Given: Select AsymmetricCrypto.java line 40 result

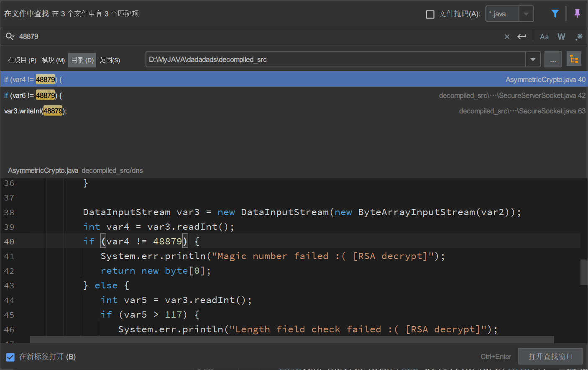Looking at the screenshot, I should (x=294, y=80).
